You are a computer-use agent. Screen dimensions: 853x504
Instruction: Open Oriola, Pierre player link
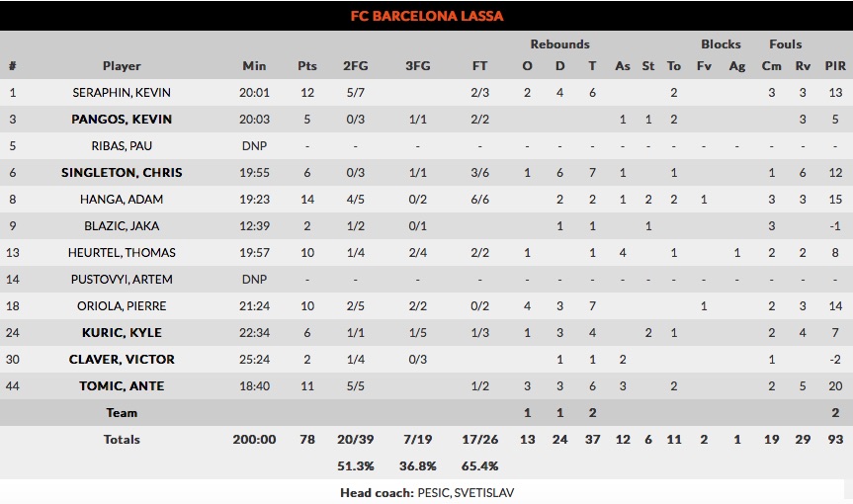click(122, 306)
